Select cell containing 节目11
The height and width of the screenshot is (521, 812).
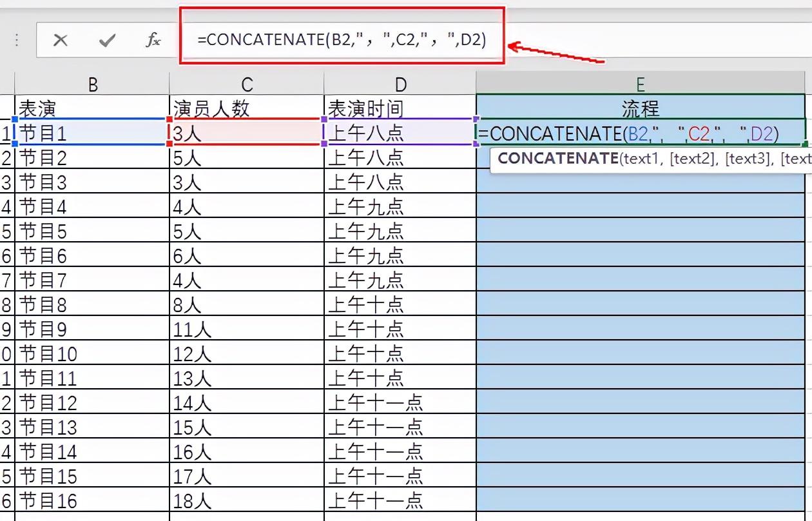(x=92, y=378)
